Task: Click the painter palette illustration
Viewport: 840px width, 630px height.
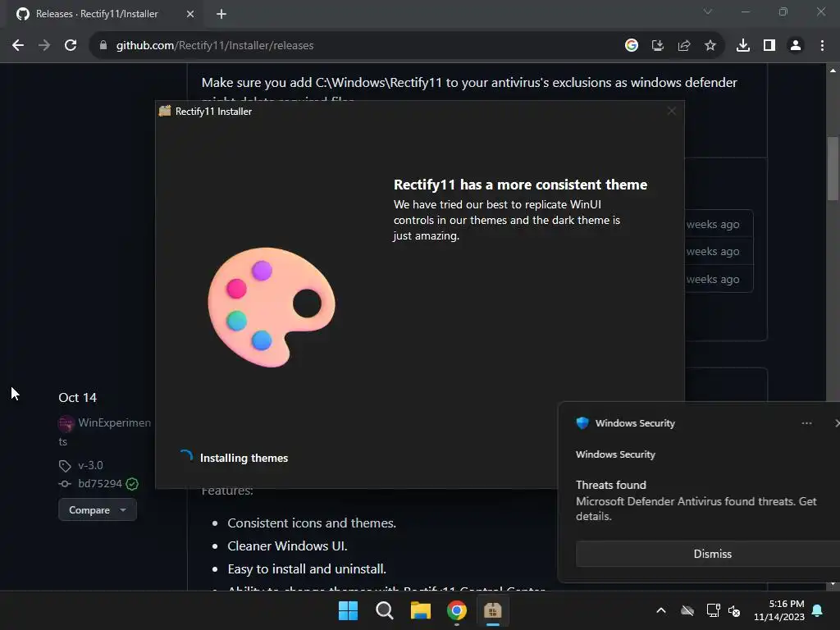Action: click(271, 307)
